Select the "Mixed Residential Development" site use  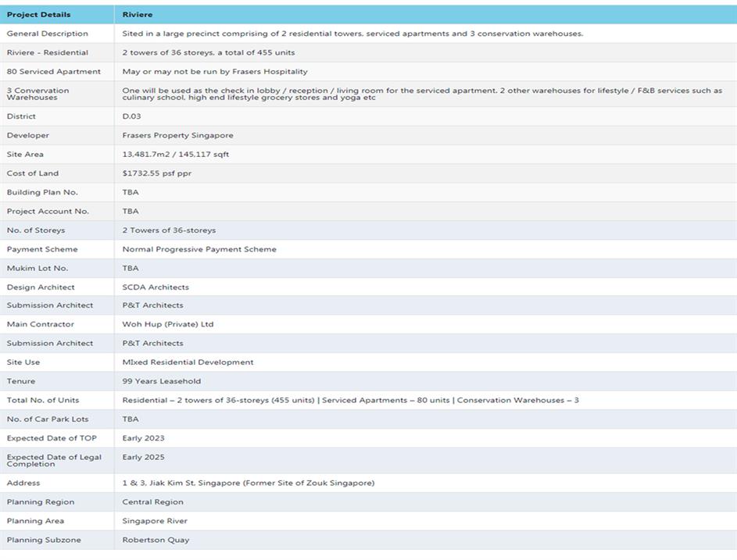click(188, 362)
